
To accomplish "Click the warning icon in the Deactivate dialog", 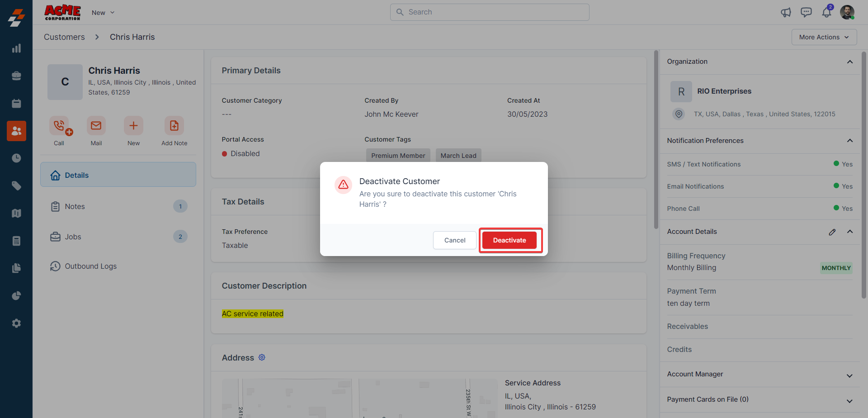I will [x=344, y=185].
